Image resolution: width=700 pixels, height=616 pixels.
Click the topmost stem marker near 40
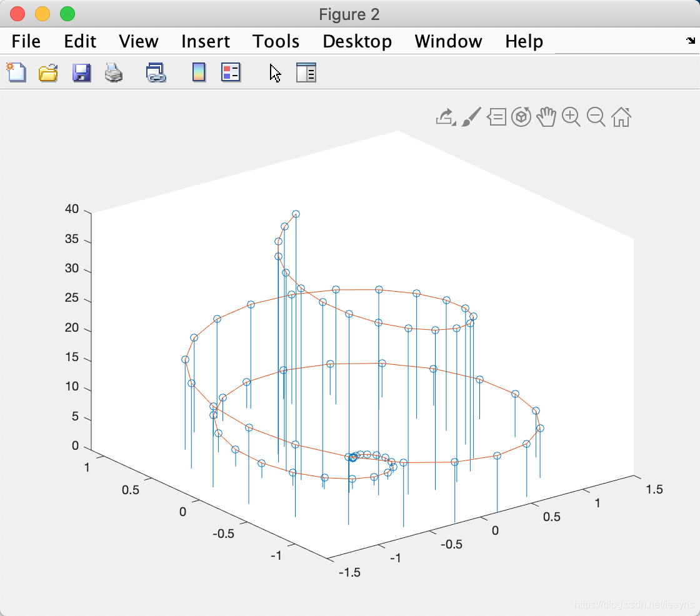click(296, 214)
